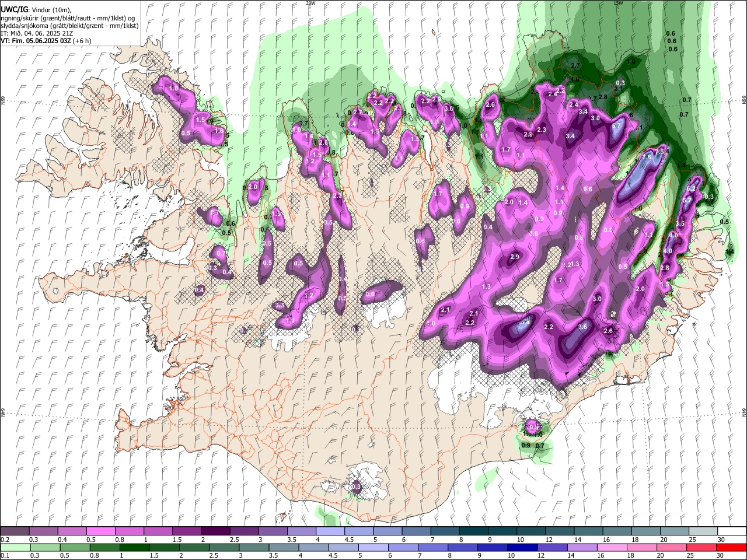747x560 pixels.
Task: Click the UWC/IG title text
Action: click(x=14, y=10)
